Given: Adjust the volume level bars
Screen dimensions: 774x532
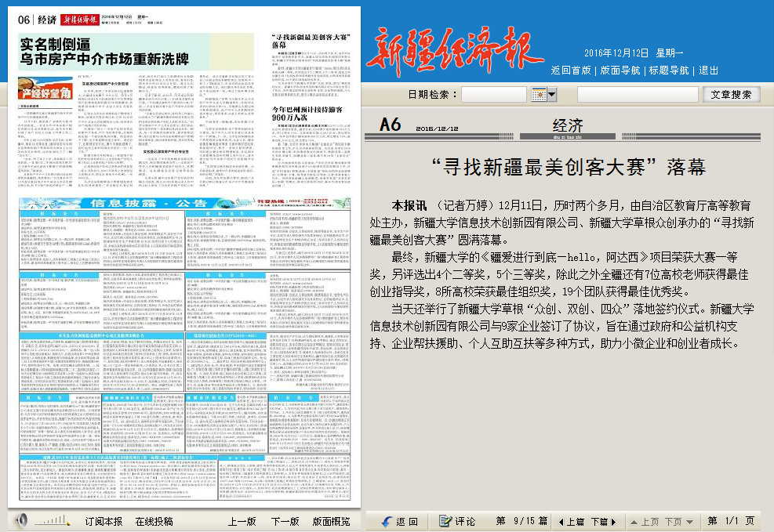Looking at the screenshot, I should pos(53,520).
